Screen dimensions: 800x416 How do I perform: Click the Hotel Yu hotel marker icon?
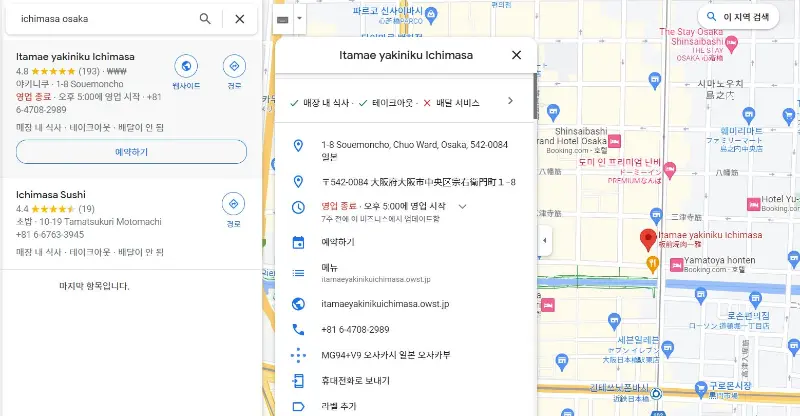click(754, 204)
